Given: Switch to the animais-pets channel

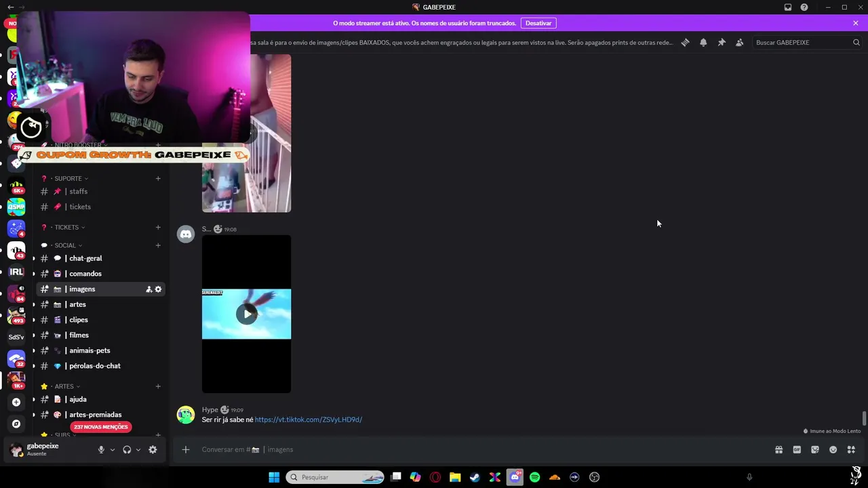Looking at the screenshot, I should click(101, 350).
